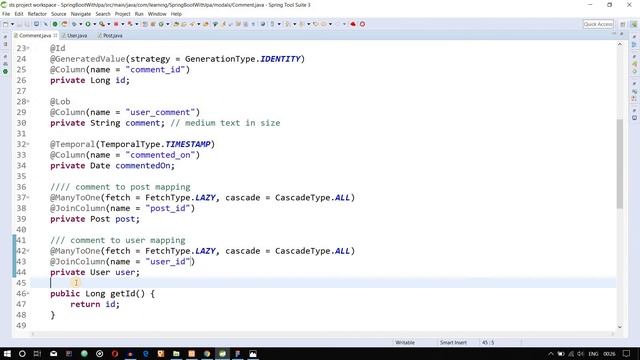The height and width of the screenshot is (360, 640).
Task: Click the editor horizontal scrollbar
Action: point(322,334)
